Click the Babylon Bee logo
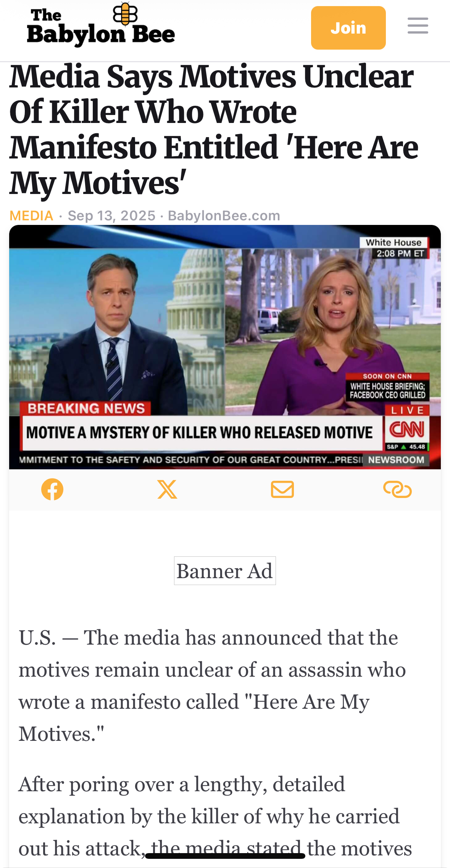The height and width of the screenshot is (868, 450). pos(101,25)
